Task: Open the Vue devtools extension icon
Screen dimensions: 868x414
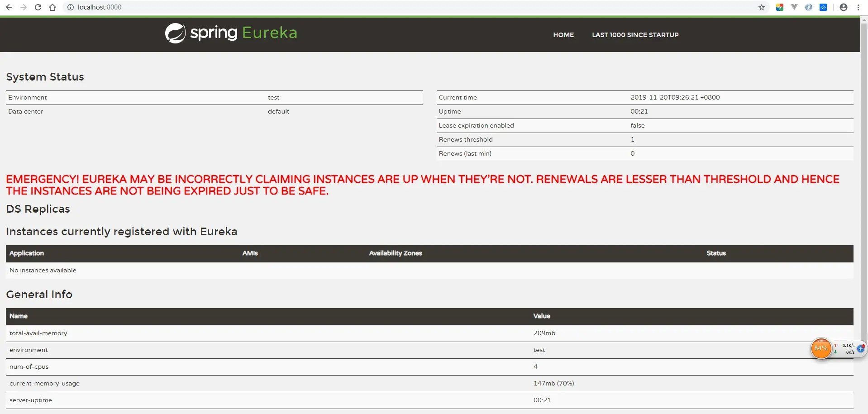Action: pos(794,7)
